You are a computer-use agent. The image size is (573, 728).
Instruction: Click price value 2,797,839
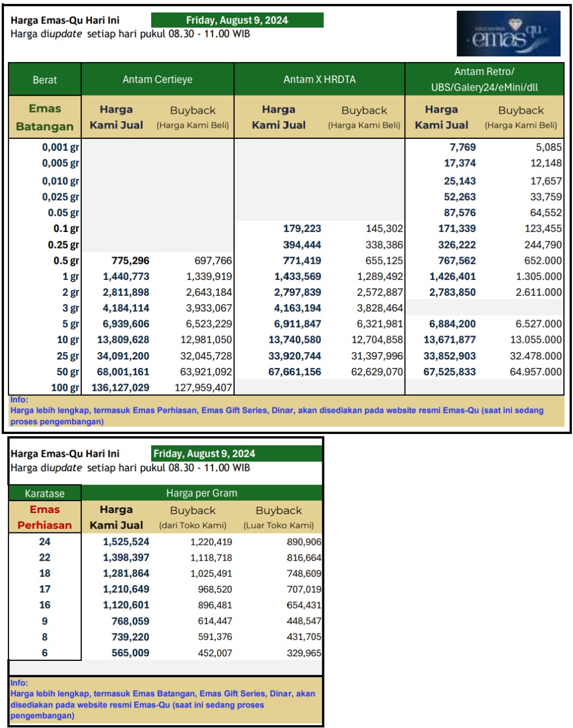pos(297,292)
